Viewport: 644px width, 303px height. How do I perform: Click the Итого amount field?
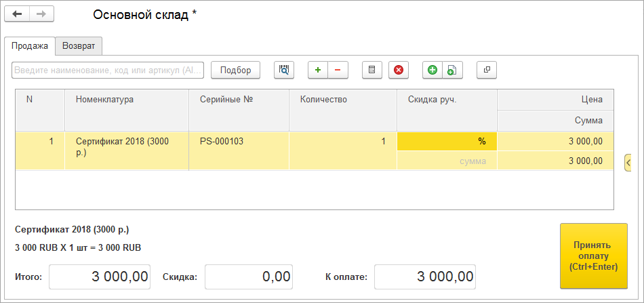pyautogui.click(x=100, y=277)
